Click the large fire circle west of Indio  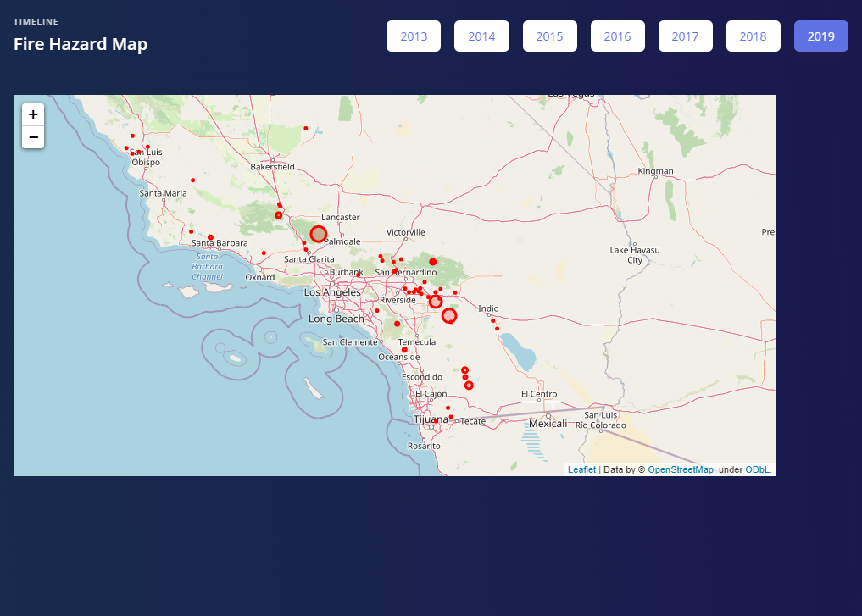coord(449,315)
